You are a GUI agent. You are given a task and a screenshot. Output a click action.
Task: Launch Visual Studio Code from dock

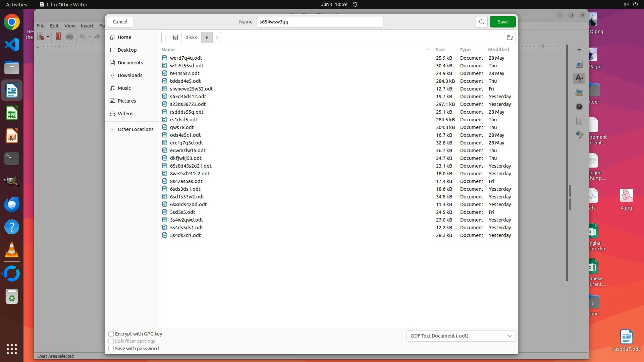pyautogui.click(x=12, y=45)
